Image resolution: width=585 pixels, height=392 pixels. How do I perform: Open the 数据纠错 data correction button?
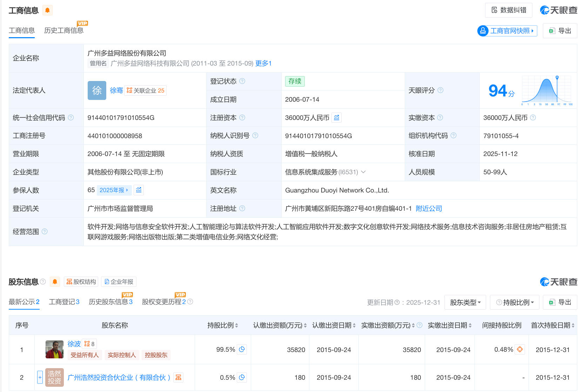[x=509, y=10]
